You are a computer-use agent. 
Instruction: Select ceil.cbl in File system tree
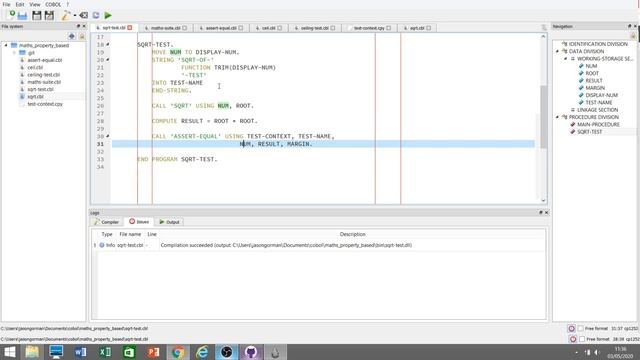35,67
